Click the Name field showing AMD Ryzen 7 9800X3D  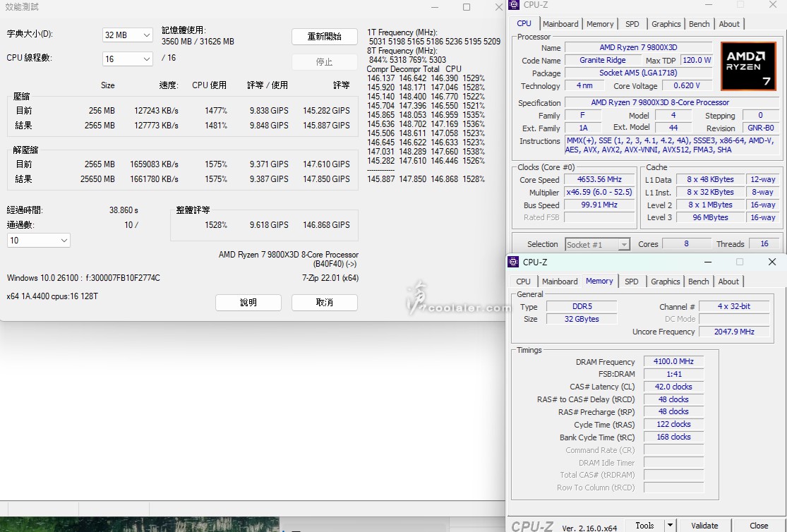639,48
